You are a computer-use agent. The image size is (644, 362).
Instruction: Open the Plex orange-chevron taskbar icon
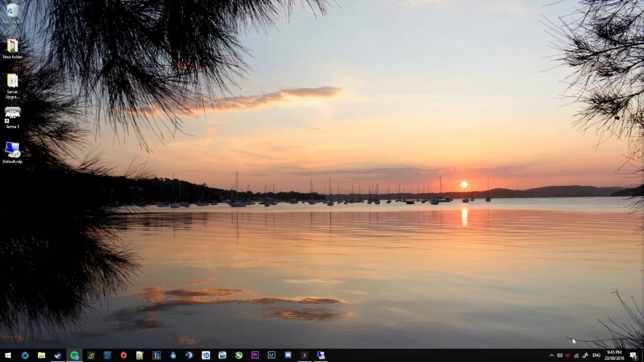coord(304,355)
